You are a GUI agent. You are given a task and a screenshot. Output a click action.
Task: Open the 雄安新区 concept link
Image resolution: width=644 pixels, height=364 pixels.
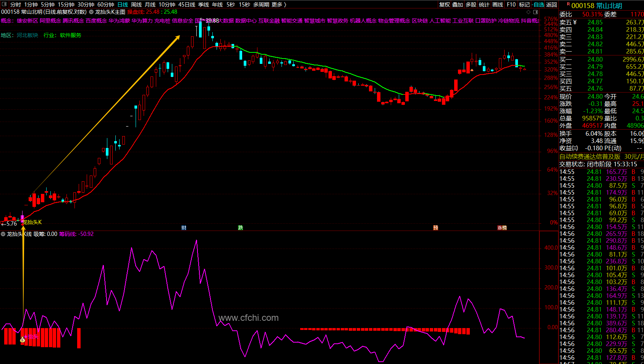point(28,21)
